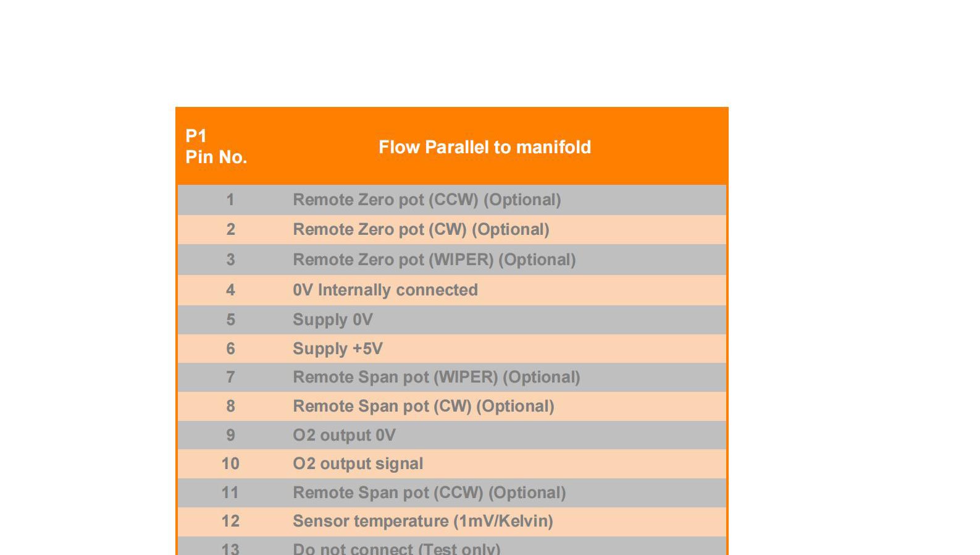Click the "Sensor temperature (1mV/Kelvin)" cell
Viewport: 980px width, 555px height.
(422, 521)
